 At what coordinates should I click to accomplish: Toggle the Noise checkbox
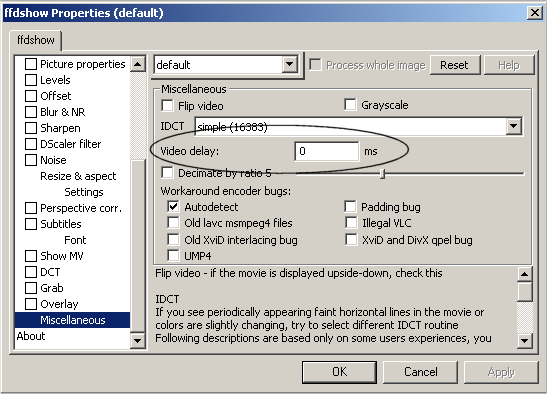[x=31, y=160]
